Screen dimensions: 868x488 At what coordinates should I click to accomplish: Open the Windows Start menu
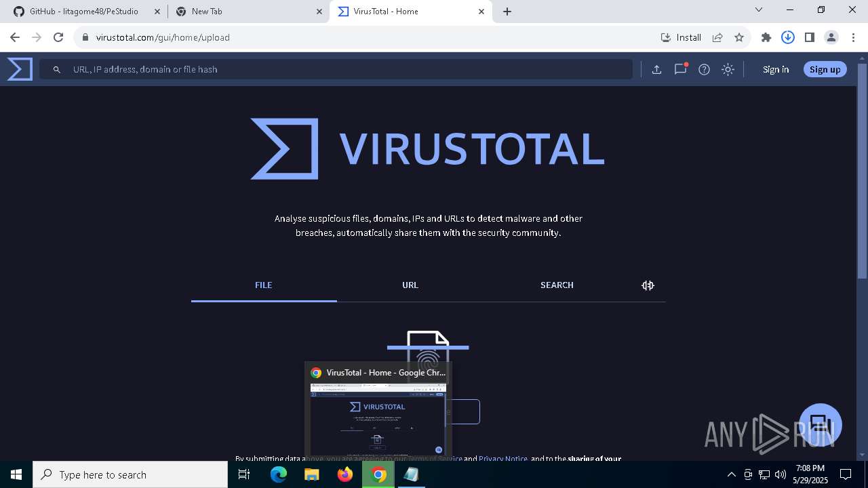point(16,474)
